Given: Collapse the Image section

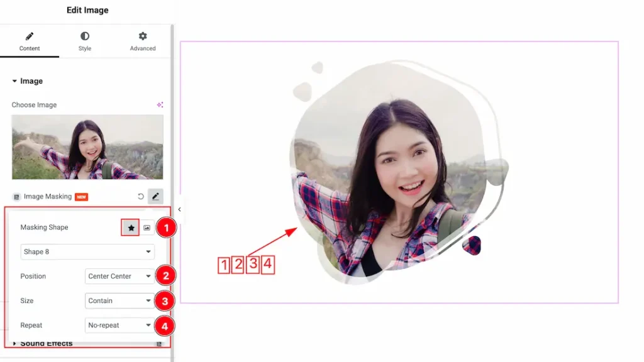Looking at the screenshot, I should [28, 81].
